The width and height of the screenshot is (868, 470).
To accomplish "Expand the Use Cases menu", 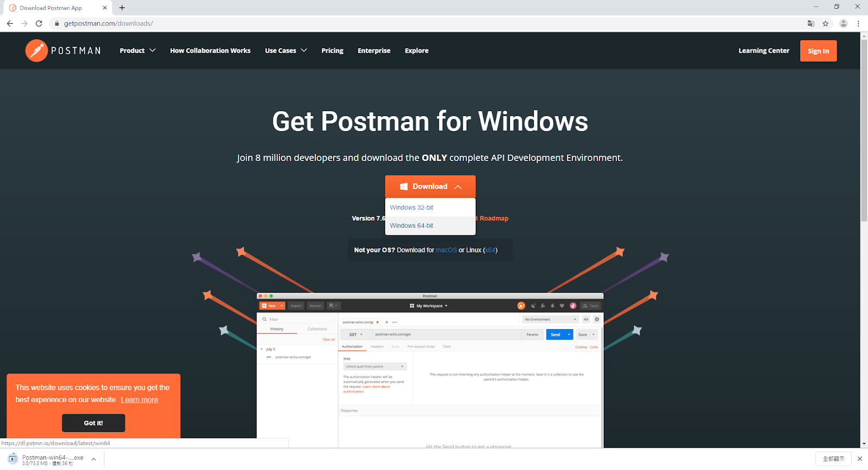I will tap(286, 50).
